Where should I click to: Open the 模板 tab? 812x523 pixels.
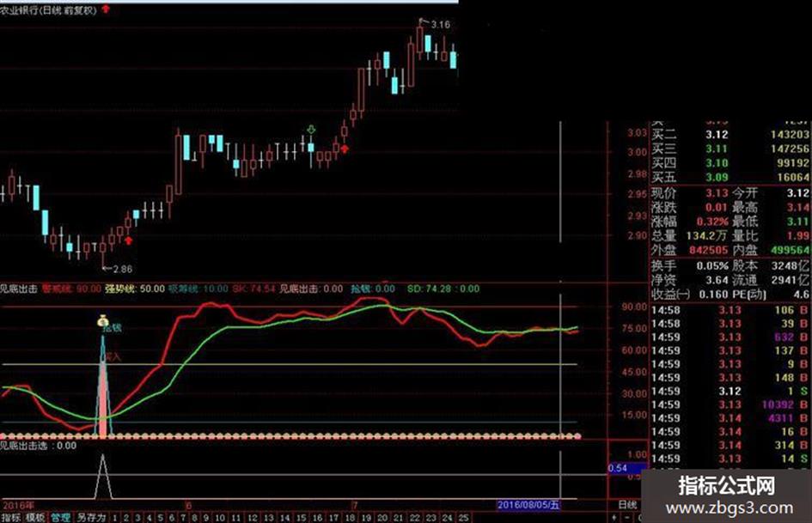(x=35, y=517)
